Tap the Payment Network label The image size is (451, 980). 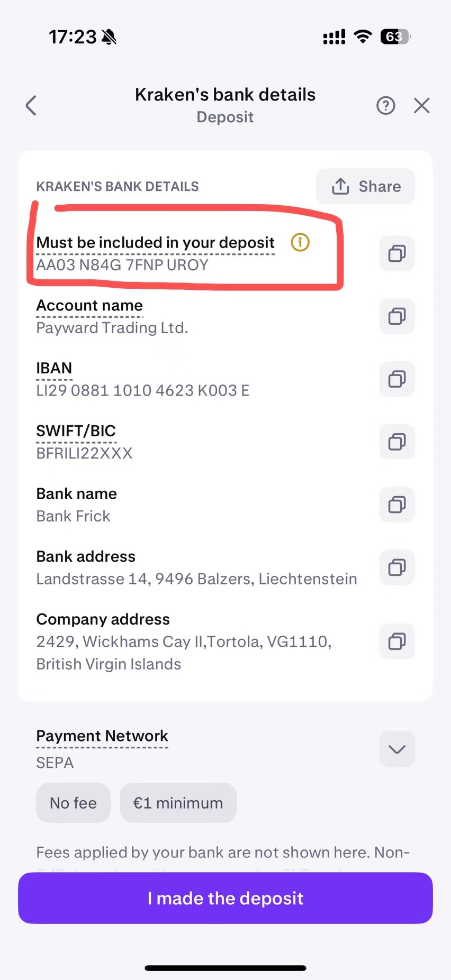[x=102, y=736]
